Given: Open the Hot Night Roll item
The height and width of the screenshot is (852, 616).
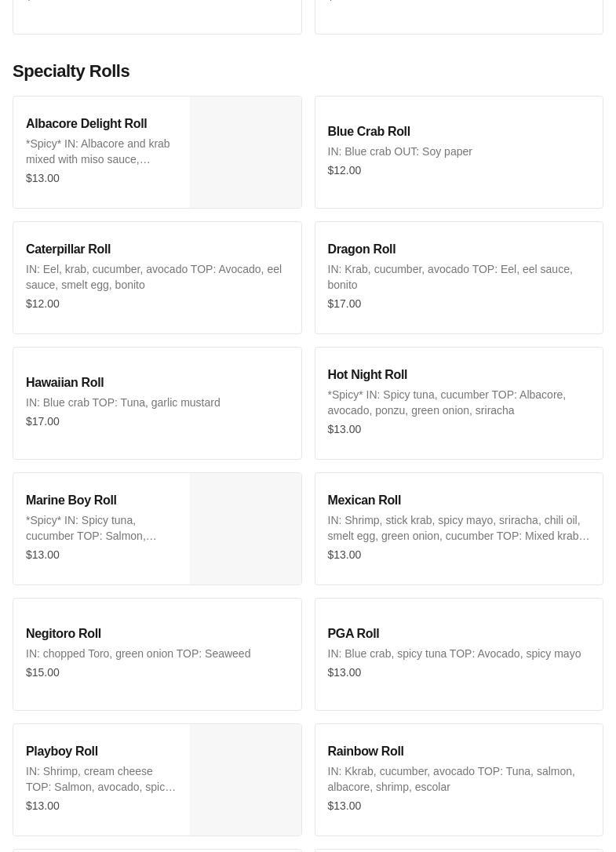Looking at the screenshot, I should pyautogui.click(x=458, y=403).
